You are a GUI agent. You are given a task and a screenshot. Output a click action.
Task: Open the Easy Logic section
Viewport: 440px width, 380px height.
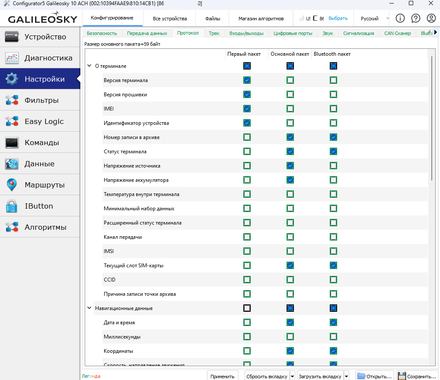click(40, 121)
